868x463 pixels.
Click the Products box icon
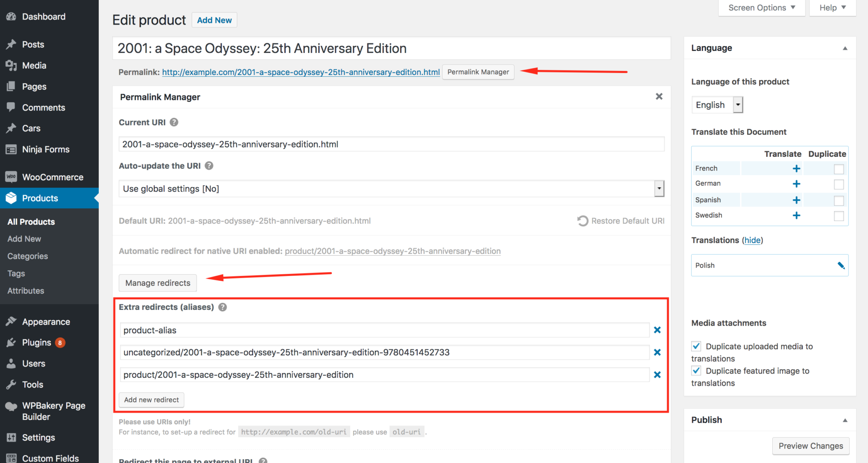(x=11, y=198)
